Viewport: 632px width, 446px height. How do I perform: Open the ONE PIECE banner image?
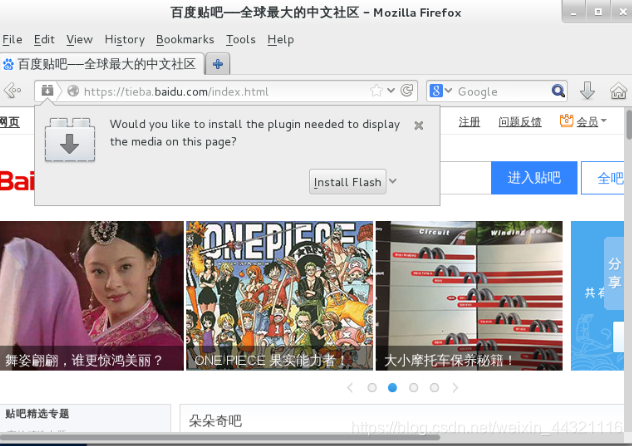pyautogui.click(x=279, y=296)
